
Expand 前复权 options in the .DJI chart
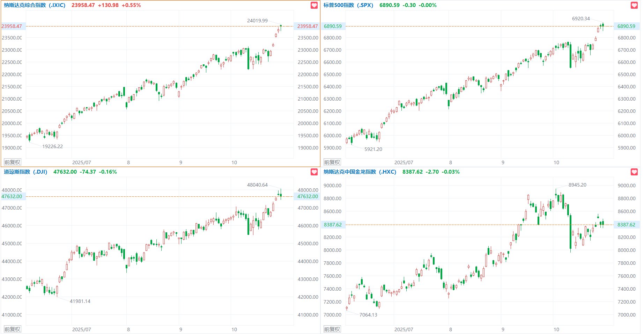pyautogui.click(x=12, y=329)
